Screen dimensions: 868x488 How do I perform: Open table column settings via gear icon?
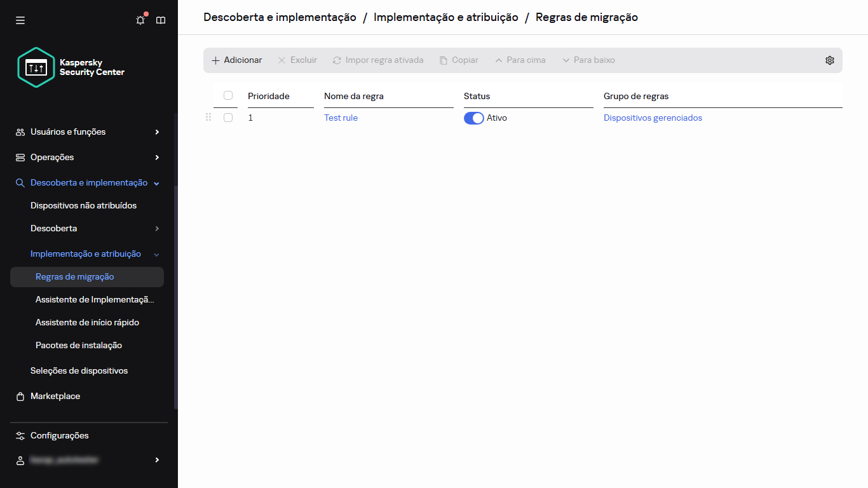830,60
